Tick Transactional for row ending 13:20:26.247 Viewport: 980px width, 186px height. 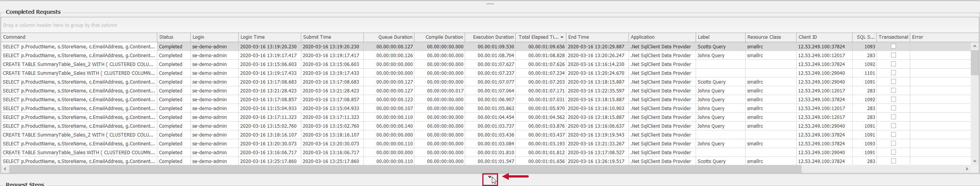(893, 55)
